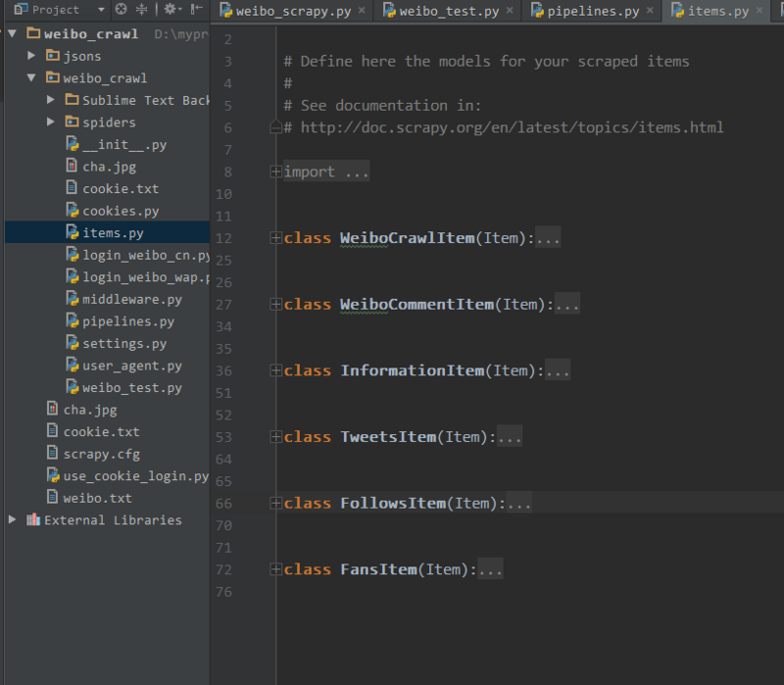
Task: Close the weibo_test.py tab
Action: tap(510, 10)
